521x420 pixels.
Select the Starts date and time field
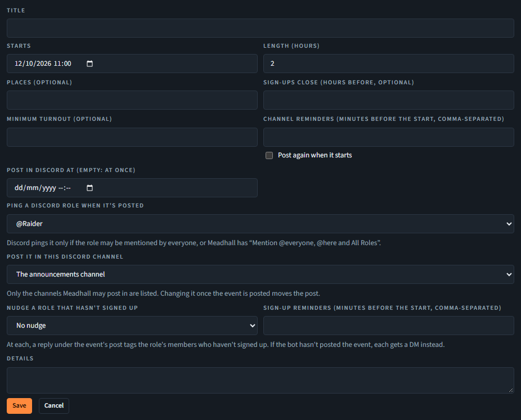[132, 64]
